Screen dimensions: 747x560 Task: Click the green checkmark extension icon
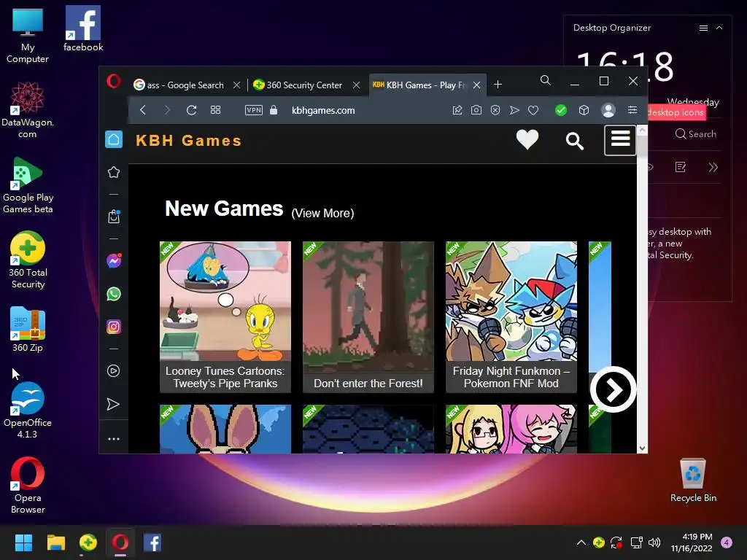(561, 111)
